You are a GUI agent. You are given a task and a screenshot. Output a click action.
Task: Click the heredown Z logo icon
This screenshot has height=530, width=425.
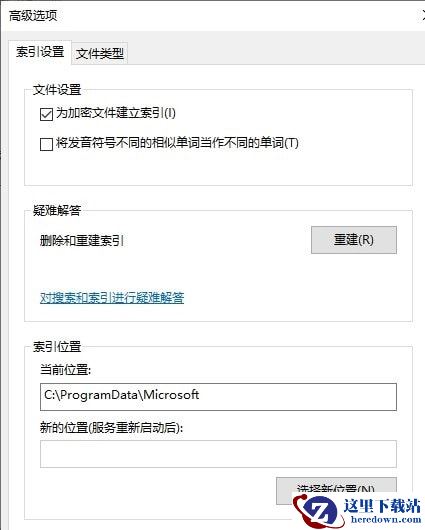coord(316,511)
